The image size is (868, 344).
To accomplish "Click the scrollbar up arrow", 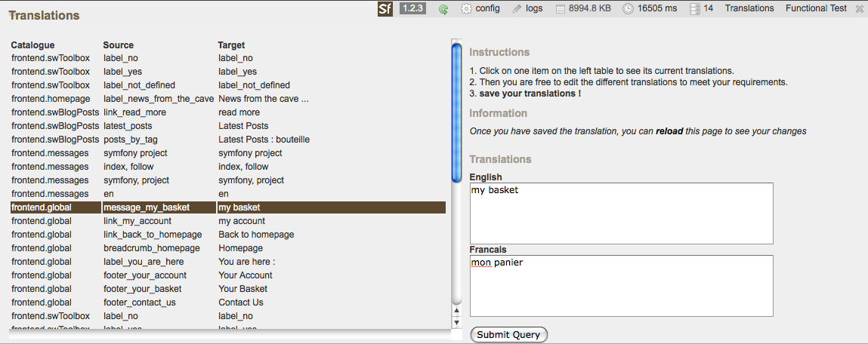I will 456,310.
